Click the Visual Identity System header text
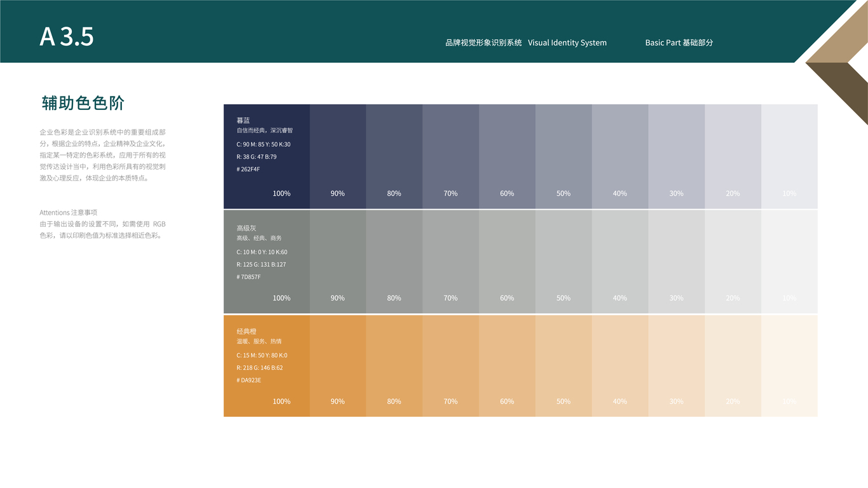The width and height of the screenshot is (868, 488). (x=567, y=43)
